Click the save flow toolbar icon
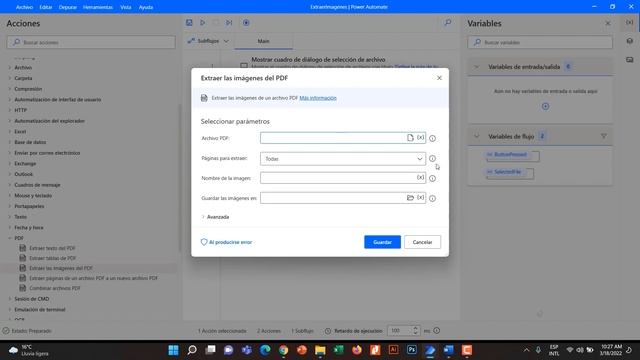 click(189, 23)
